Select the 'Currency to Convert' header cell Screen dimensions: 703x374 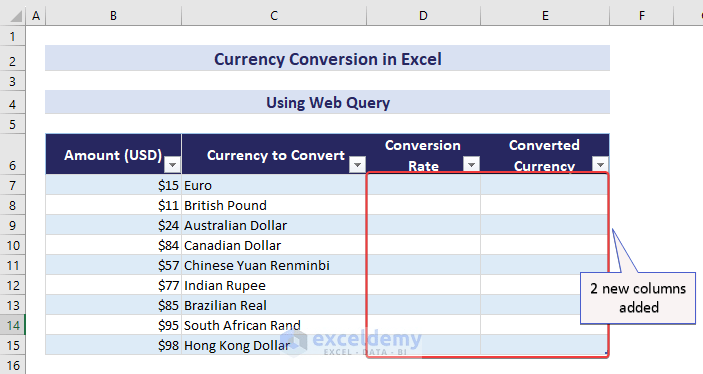point(274,154)
